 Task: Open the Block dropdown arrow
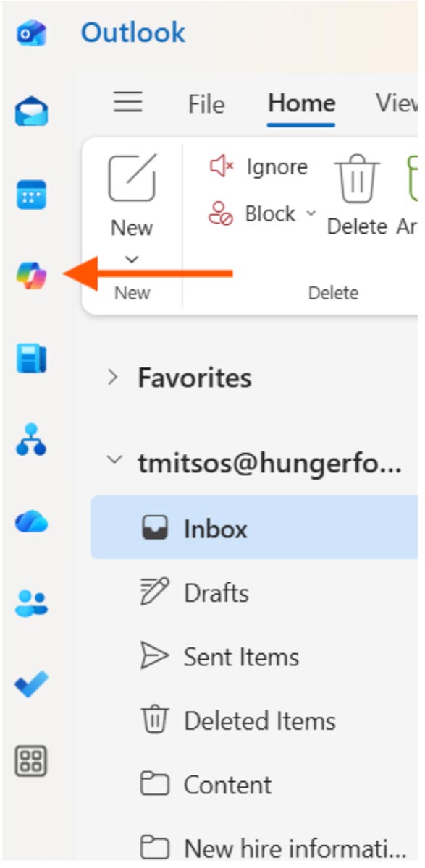[x=311, y=213]
